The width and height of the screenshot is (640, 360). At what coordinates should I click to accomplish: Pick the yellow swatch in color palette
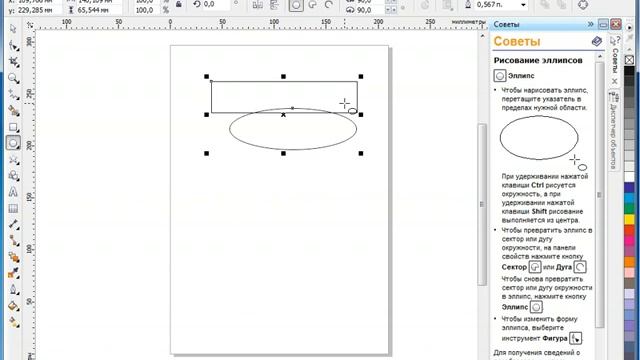(x=629, y=219)
